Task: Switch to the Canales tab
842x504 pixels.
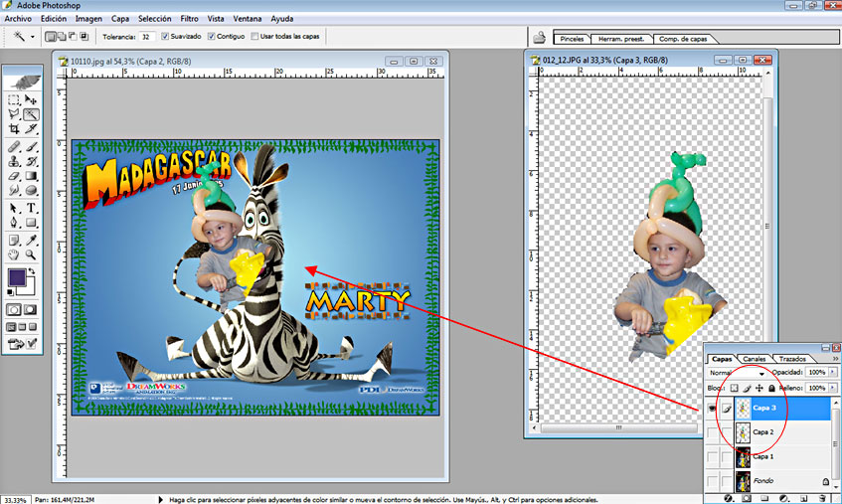Action: [x=755, y=359]
